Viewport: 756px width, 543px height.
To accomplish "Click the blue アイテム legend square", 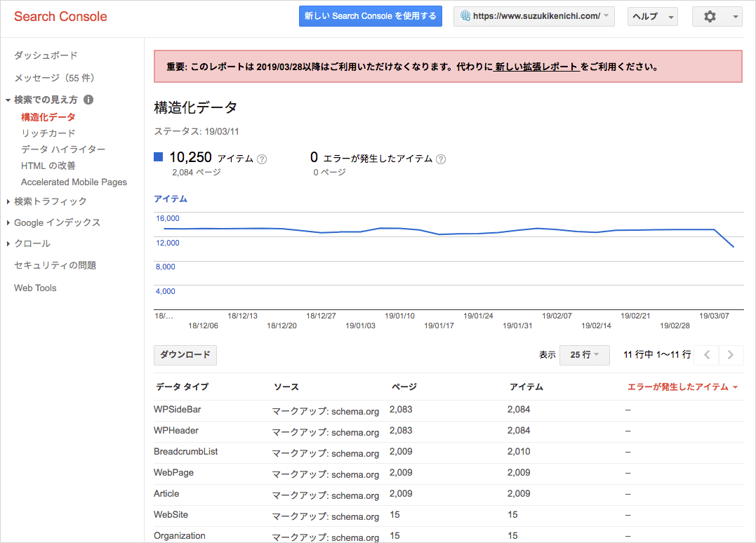I will coord(158,157).
